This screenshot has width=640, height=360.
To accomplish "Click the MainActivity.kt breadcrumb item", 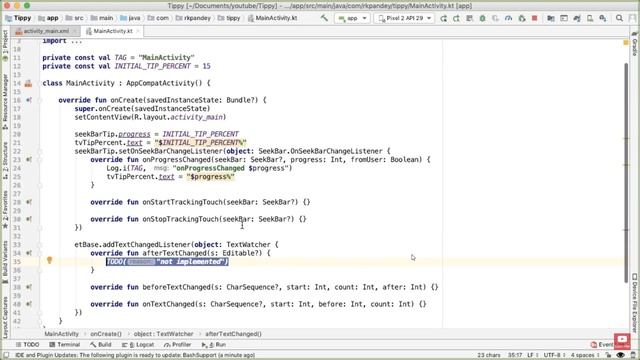I will [272, 18].
